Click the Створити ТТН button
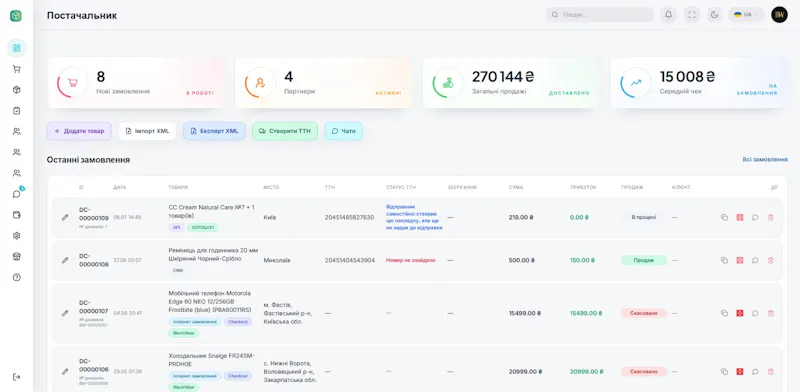The width and height of the screenshot is (800, 392). tap(285, 131)
